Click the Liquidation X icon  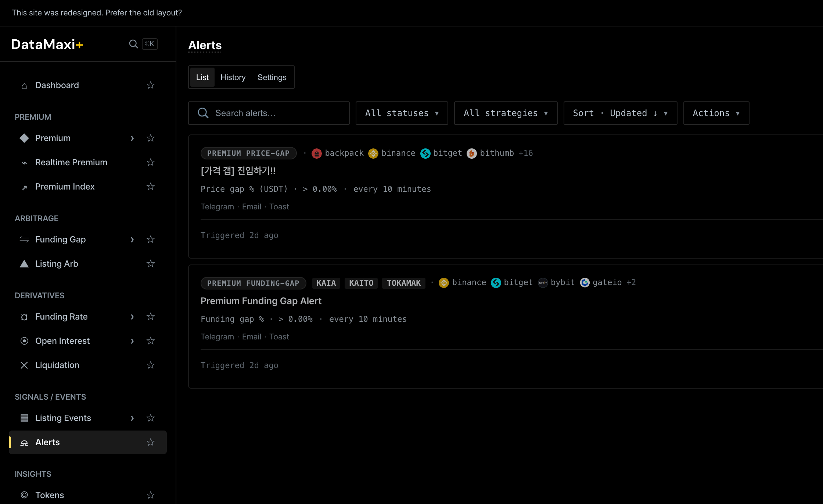click(24, 365)
